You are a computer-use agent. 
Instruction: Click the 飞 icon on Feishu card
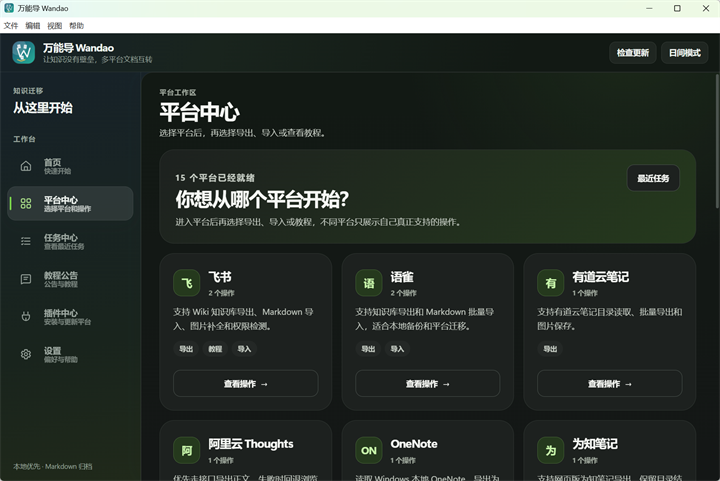click(186, 283)
